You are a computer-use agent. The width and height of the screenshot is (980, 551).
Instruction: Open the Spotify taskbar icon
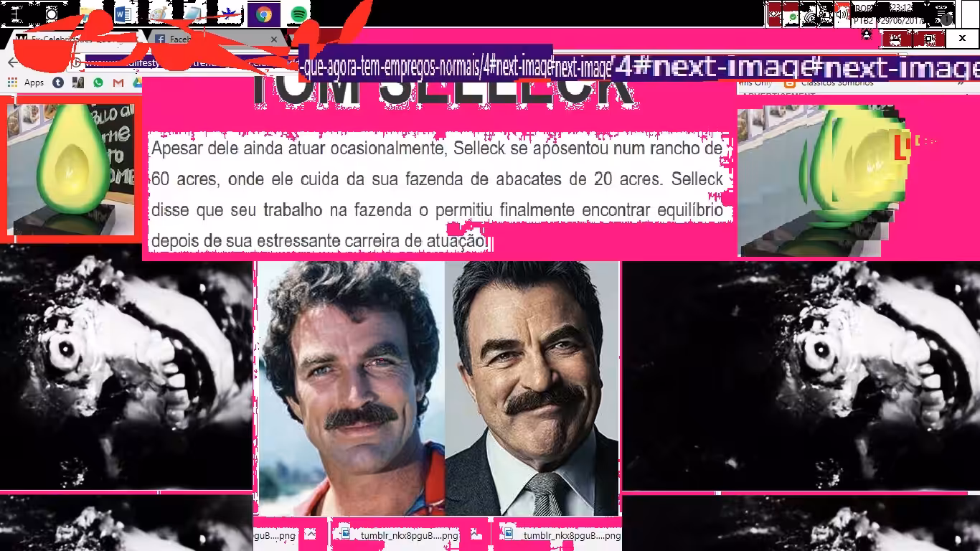point(299,14)
